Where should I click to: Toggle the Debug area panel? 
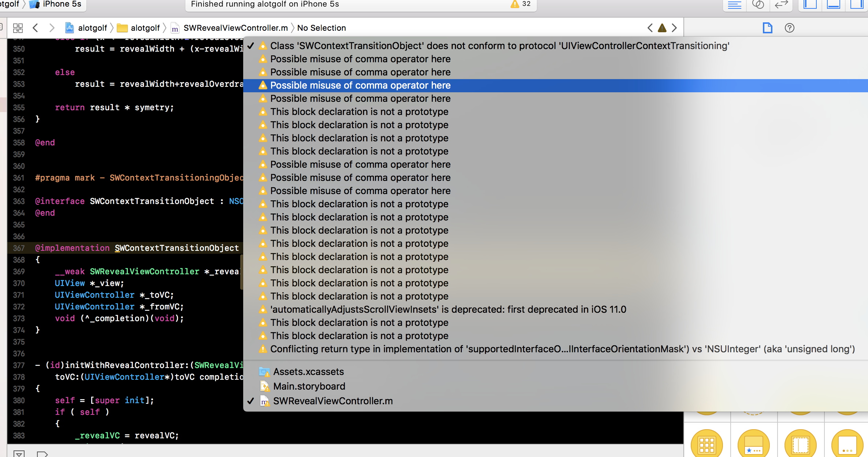click(833, 4)
